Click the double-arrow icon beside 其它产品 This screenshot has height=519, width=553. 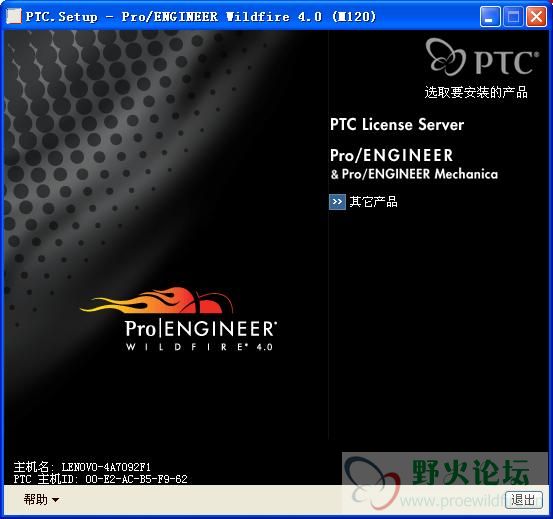[x=337, y=202]
